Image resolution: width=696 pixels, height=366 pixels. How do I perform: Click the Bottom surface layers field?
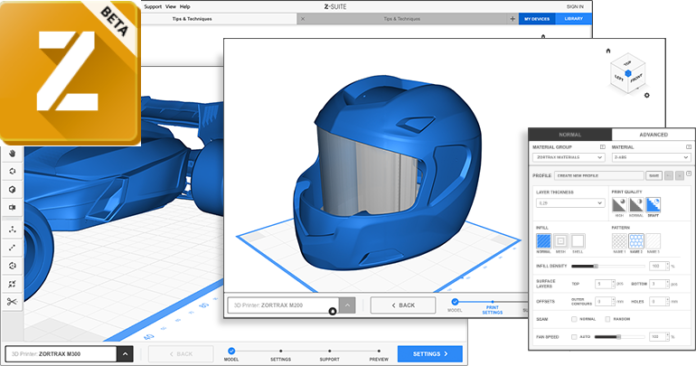tap(659, 284)
